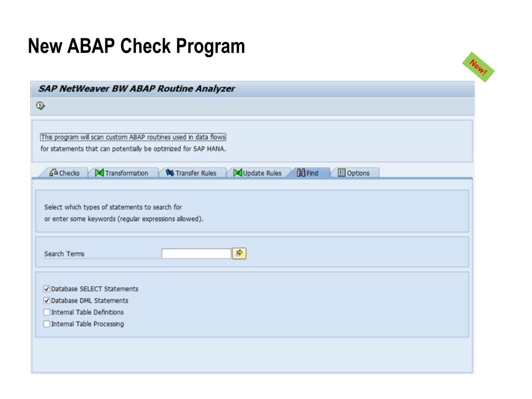The width and height of the screenshot is (532, 399).
Task: Click the New ABAP Check Program heading
Action: pyautogui.click(x=137, y=46)
